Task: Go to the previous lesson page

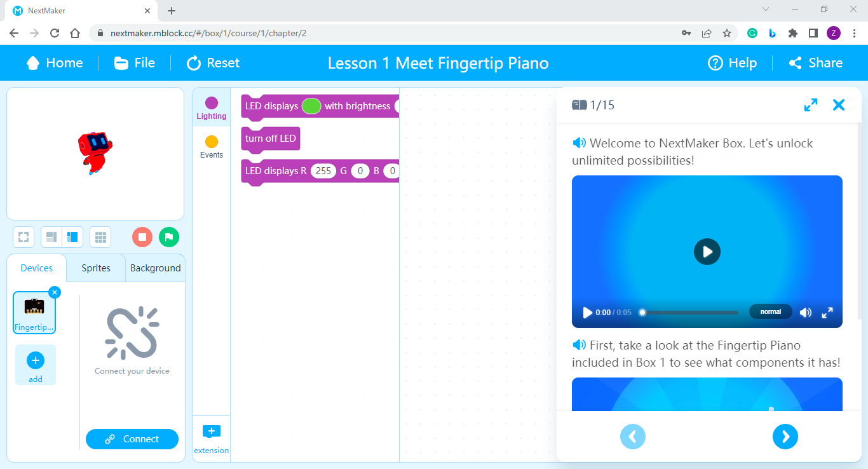Action: coord(633,437)
